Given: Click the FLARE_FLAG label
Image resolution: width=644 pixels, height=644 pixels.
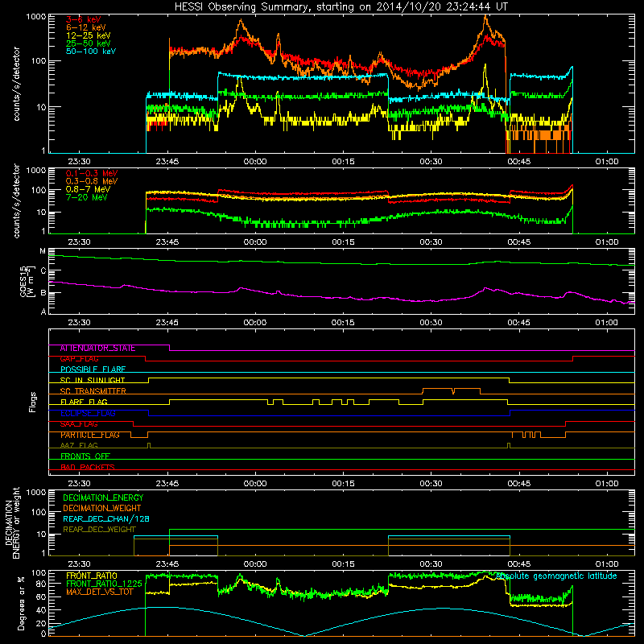Looking at the screenshot, I should 84,402.
